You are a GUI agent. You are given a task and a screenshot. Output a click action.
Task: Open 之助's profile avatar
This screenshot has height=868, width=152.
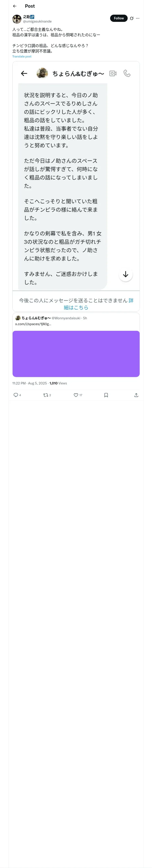point(17,19)
